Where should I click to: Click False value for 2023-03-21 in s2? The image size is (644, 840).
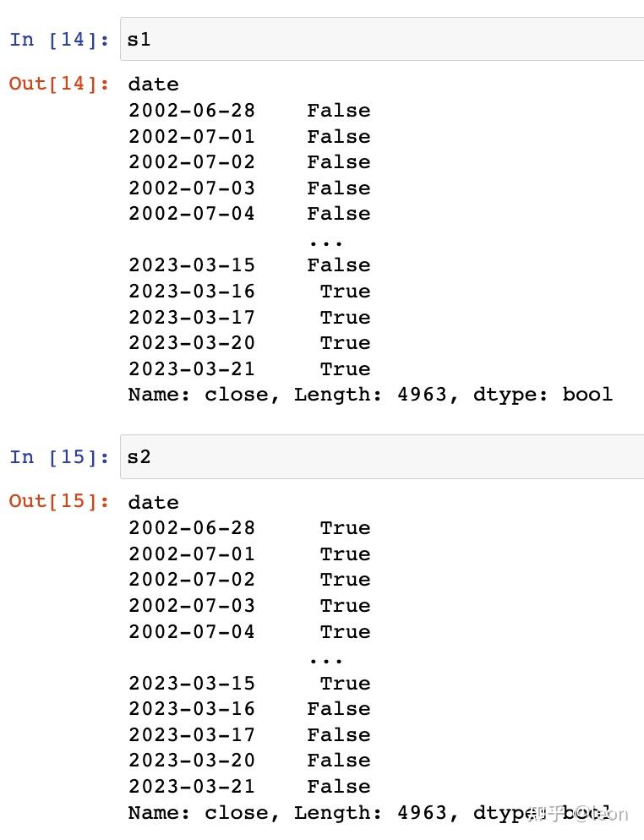pyautogui.click(x=339, y=786)
